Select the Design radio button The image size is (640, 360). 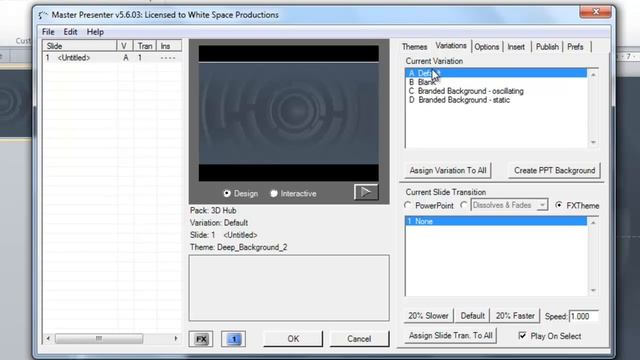click(x=227, y=193)
